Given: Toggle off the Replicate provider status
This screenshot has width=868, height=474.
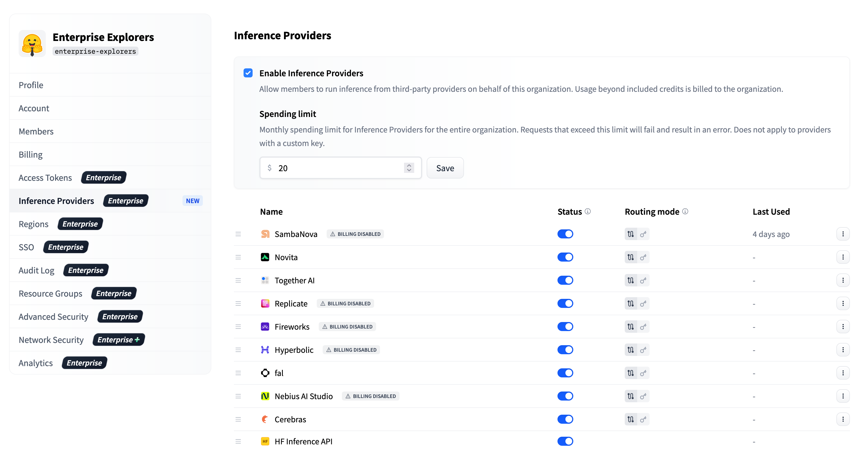Looking at the screenshot, I should pos(565,304).
